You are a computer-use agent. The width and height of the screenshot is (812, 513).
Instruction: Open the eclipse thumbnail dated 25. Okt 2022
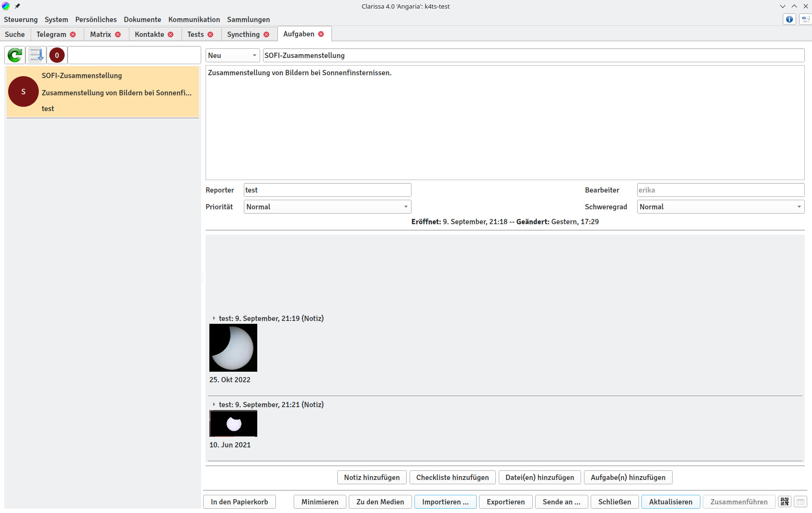tap(233, 348)
